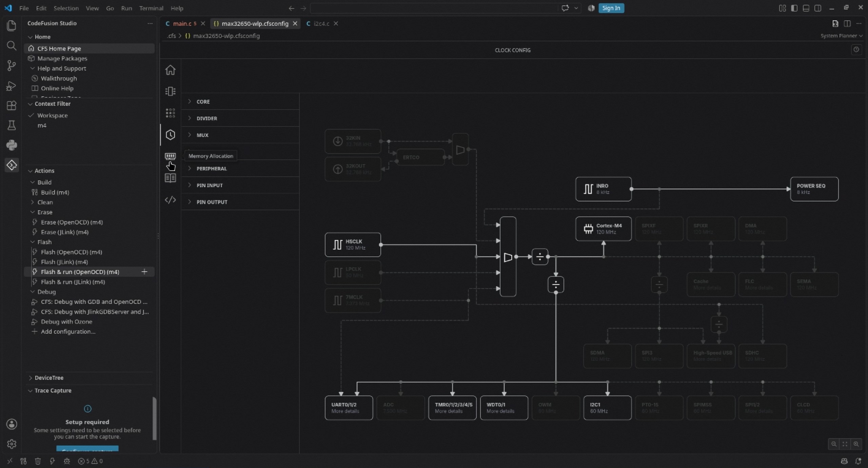868x468 pixels.
Task: Go to System Planner home icon
Action: pyautogui.click(x=170, y=70)
